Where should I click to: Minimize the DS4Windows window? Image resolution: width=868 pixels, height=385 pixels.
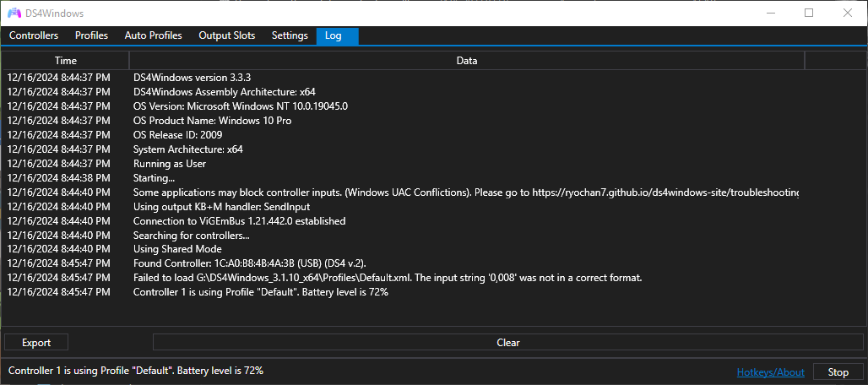coord(770,13)
